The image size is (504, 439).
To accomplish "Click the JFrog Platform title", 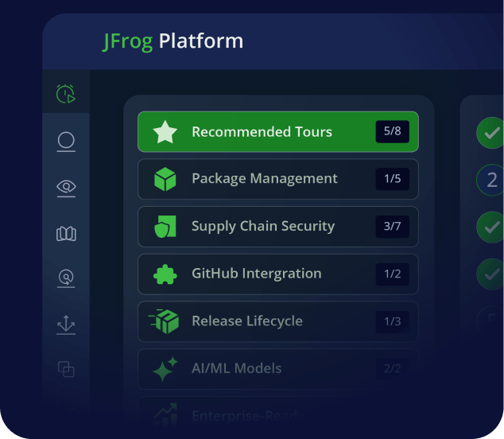I will click(173, 41).
